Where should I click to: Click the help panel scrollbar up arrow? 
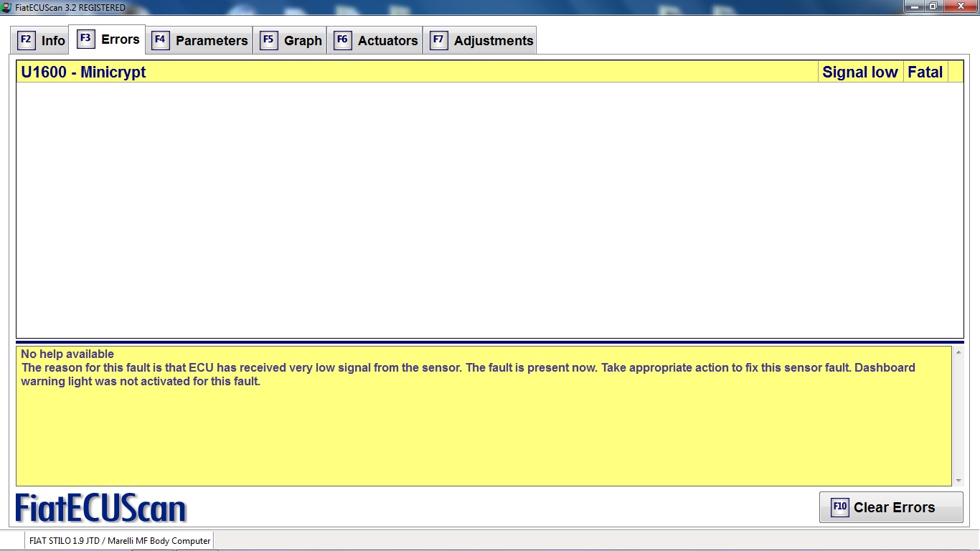[x=958, y=352]
